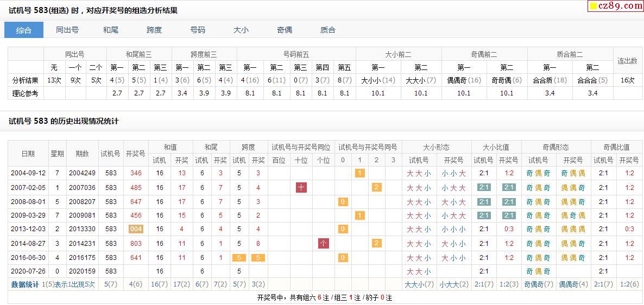644x305 pixels.
Task: Click the red 十 marker in 2007-02-05 row
Action: click(x=301, y=188)
